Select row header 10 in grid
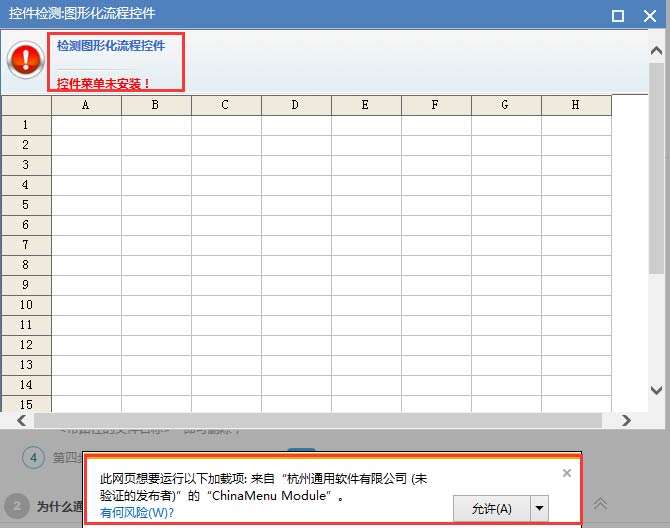Image resolution: width=670 pixels, height=528 pixels. pyautogui.click(x=26, y=305)
